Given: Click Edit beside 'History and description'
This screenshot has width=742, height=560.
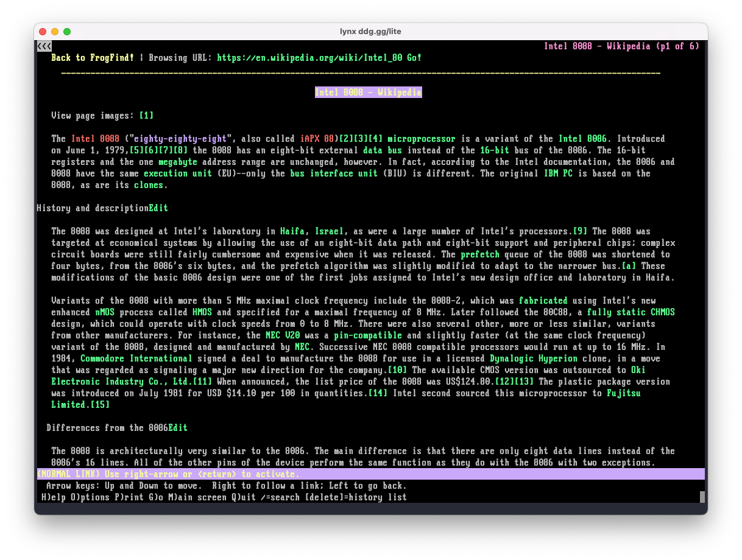Looking at the screenshot, I should click(158, 208).
